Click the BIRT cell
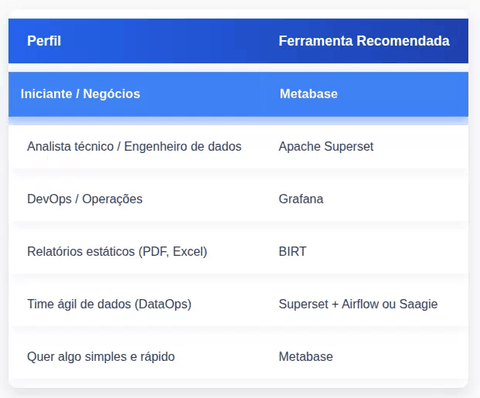 coord(292,252)
